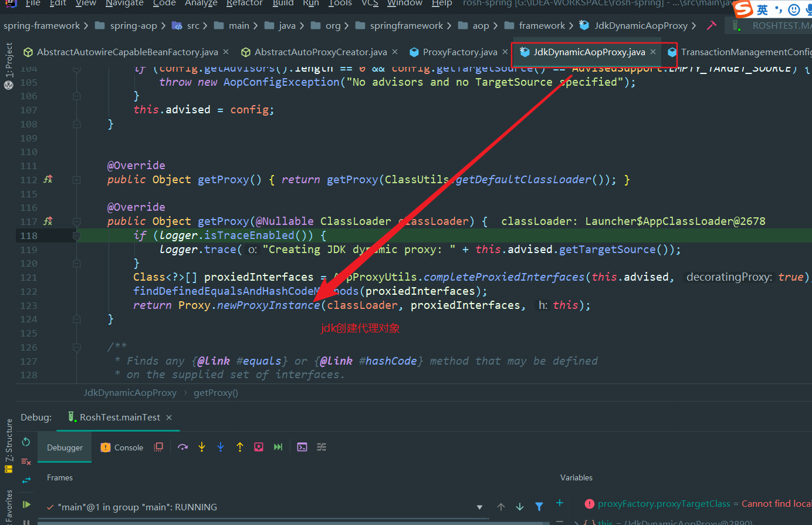The height and width of the screenshot is (525, 812).
Task: Open the Favorites tool window stripe
Action: coord(8,507)
